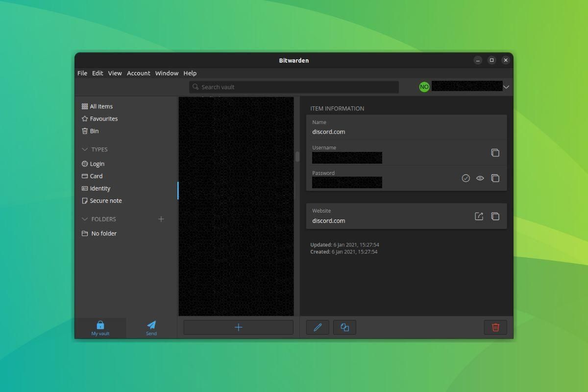This screenshot has width=588, height=392.
Task: Select the No folder entry
Action: coord(99,233)
